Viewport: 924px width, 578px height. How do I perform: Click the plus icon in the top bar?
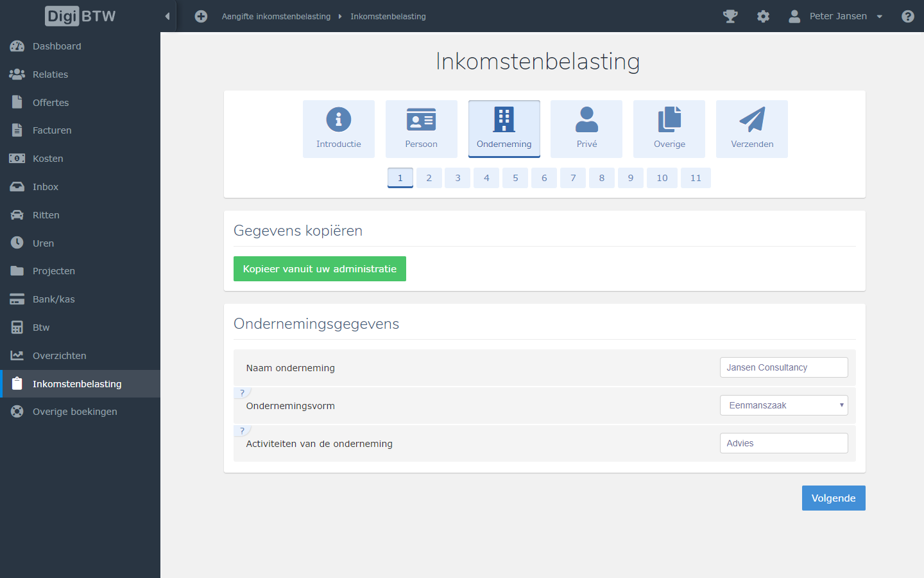(201, 16)
